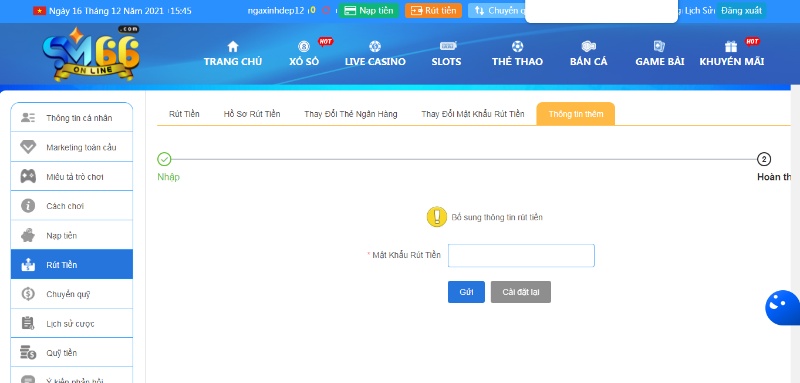The width and height of the screenshot is (800, 383).
Task: Click the Chuyển quỹ dollar icon
Action: (x=28, y=294)
